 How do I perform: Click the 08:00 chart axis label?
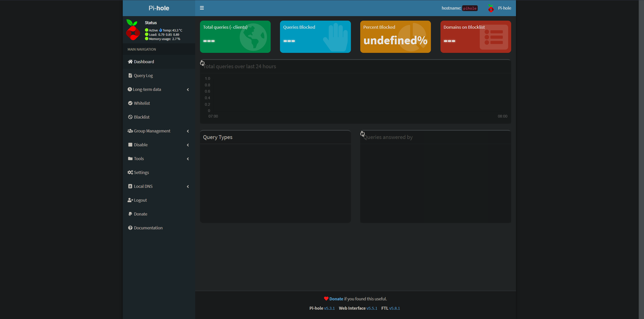point(502,116)
